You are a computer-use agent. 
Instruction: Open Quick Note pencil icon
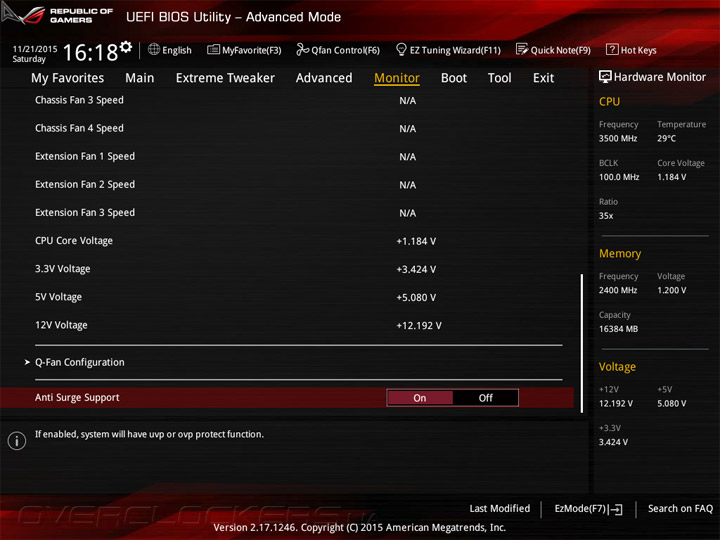[x=522, y=49]
